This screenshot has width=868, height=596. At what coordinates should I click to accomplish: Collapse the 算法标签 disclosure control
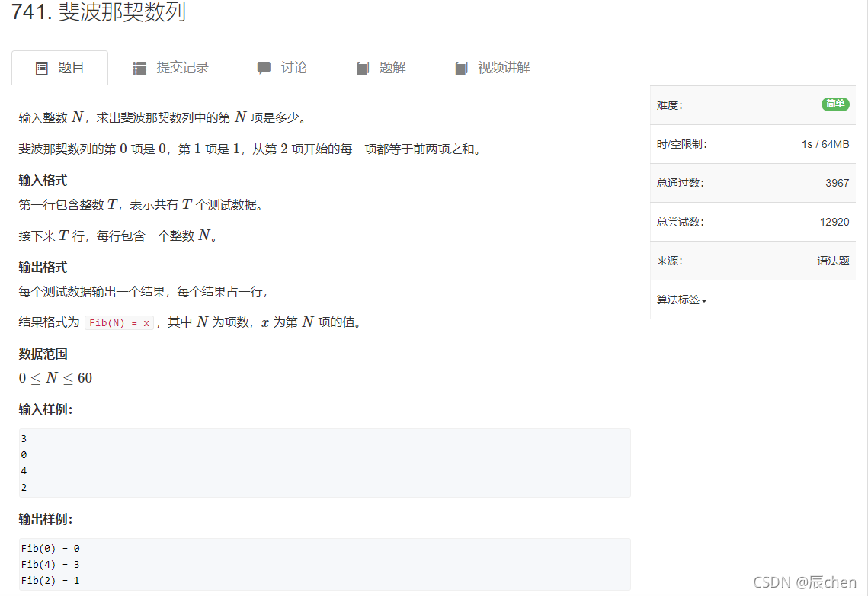677,299
